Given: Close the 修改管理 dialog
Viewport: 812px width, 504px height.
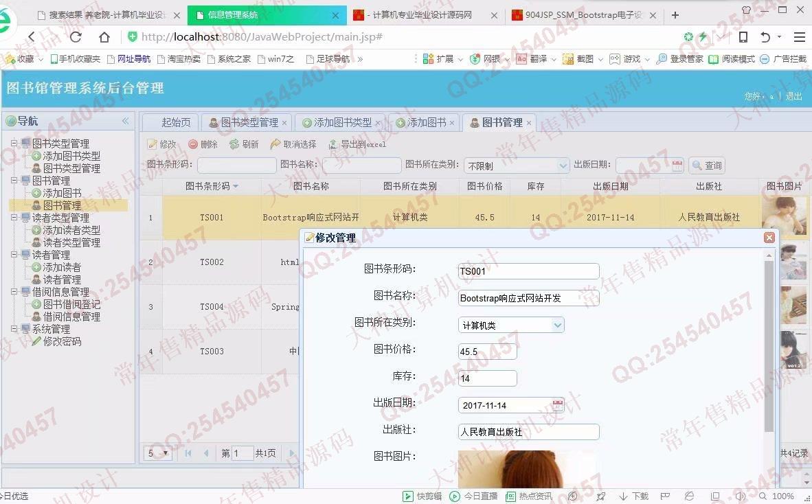Looking at the screenshot, I should [769, 238].
